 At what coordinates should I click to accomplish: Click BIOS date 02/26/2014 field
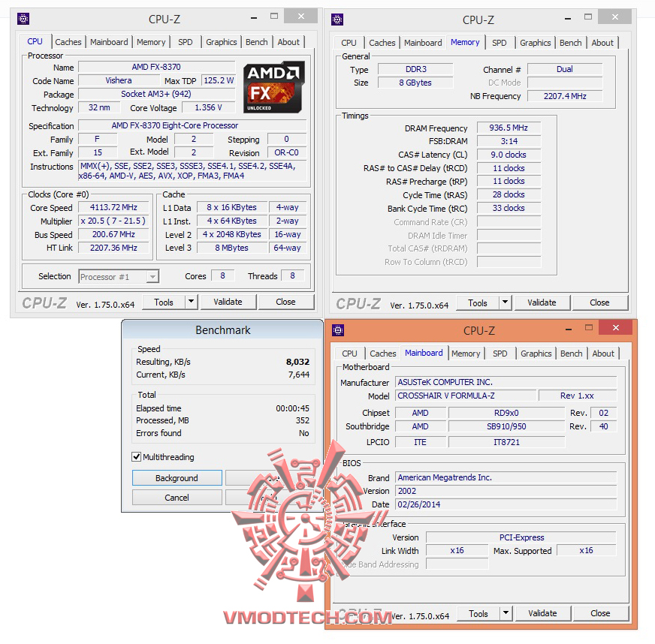506,504
